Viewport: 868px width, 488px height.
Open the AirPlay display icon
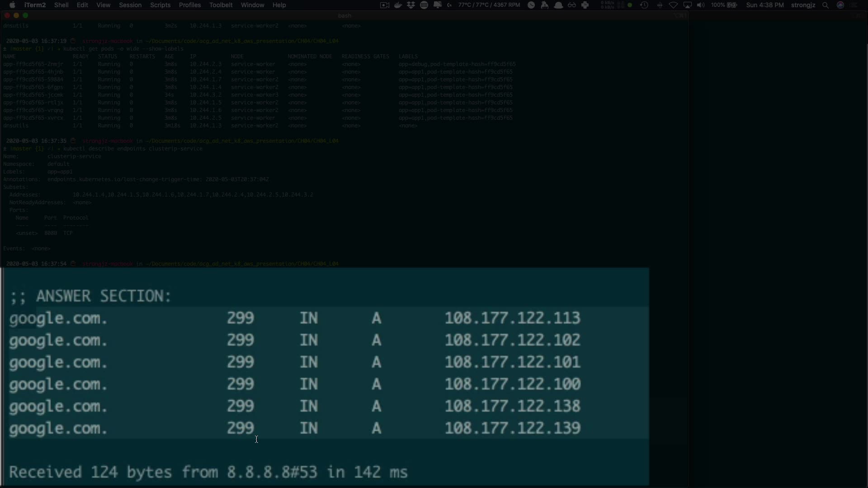coord(687,5)
